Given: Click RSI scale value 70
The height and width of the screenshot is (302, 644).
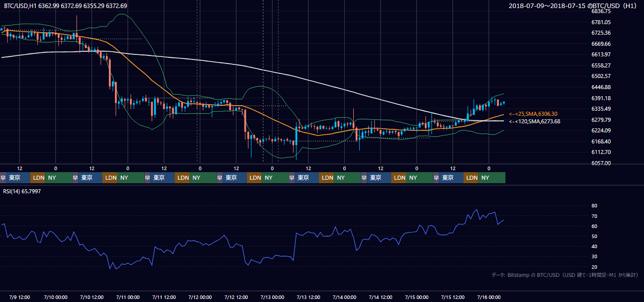Looking at the screenshot, I should pyautogui.click(x=595, y=216).
